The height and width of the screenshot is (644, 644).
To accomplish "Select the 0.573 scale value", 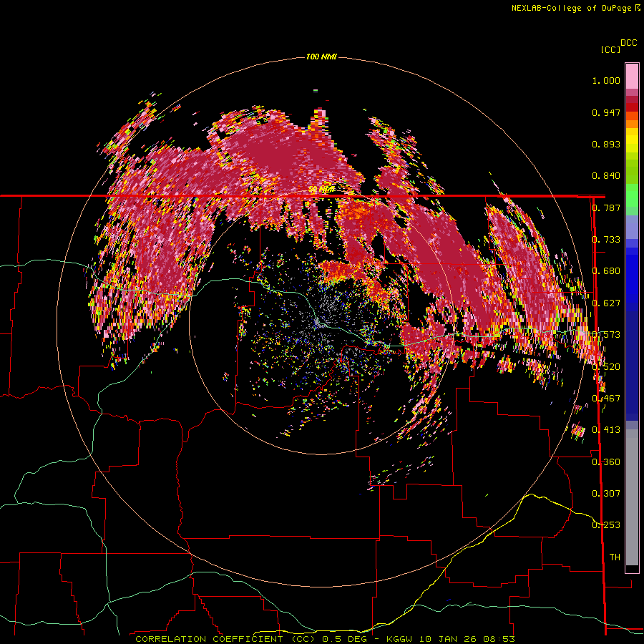I will point(606,335).
